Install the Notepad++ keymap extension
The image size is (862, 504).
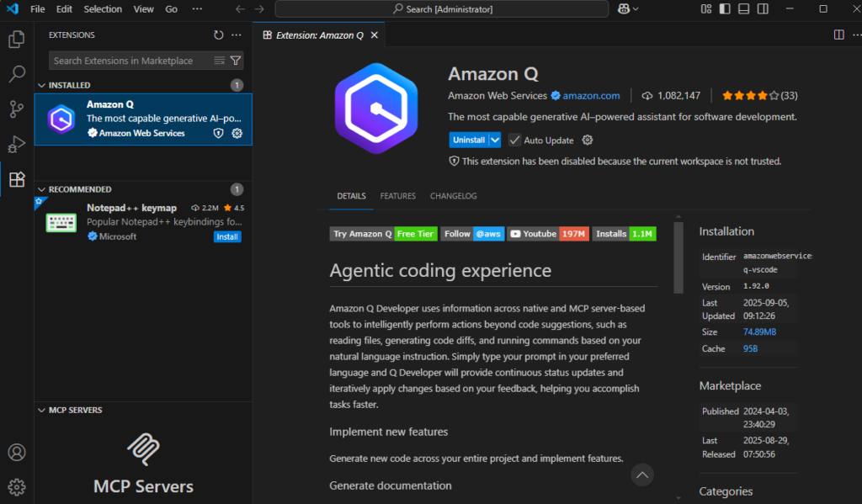pyautogui.click(x=227, y=236)
